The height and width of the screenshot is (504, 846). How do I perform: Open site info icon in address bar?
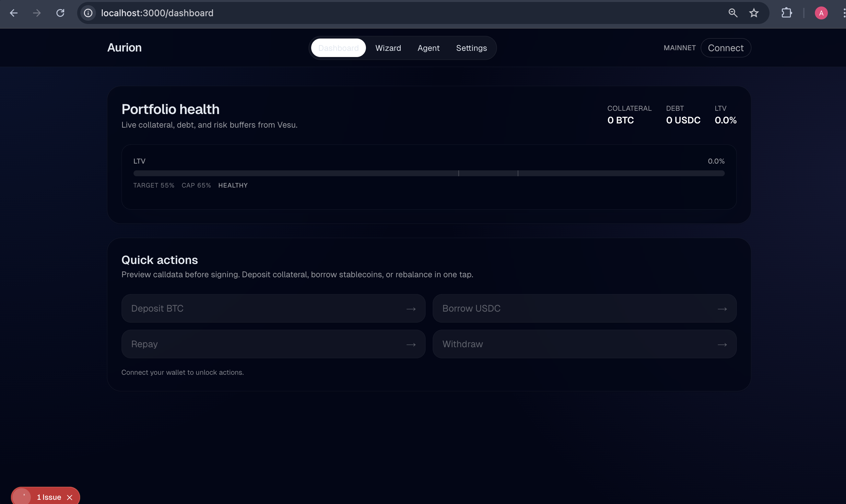tap(88, 13)
